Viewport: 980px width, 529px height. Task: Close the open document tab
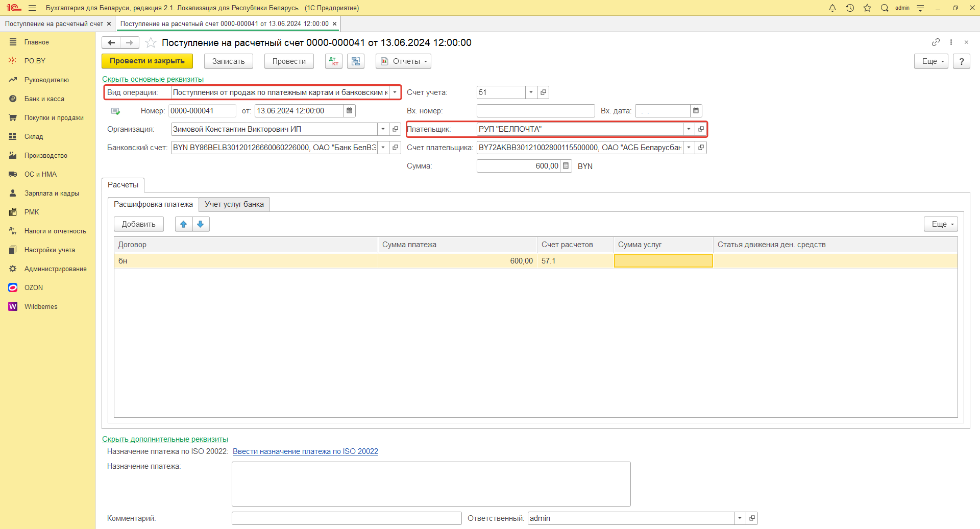coord(334,24)
